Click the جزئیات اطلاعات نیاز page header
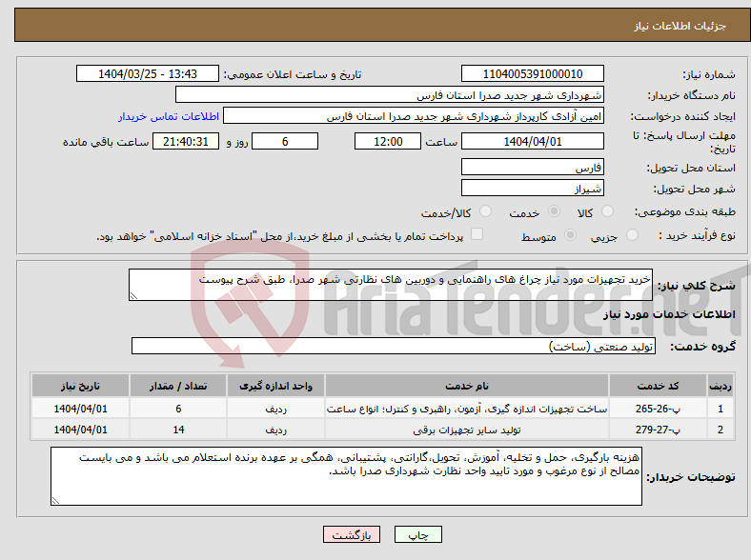The height and width of the screenshot is (560, 751). point(680,26)
